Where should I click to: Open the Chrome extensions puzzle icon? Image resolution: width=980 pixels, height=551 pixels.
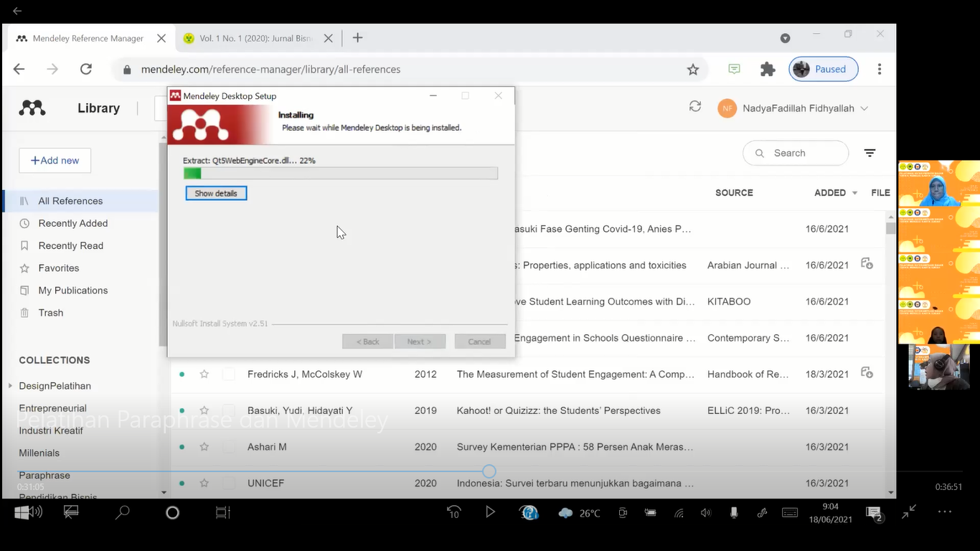[x=768, y=69]
